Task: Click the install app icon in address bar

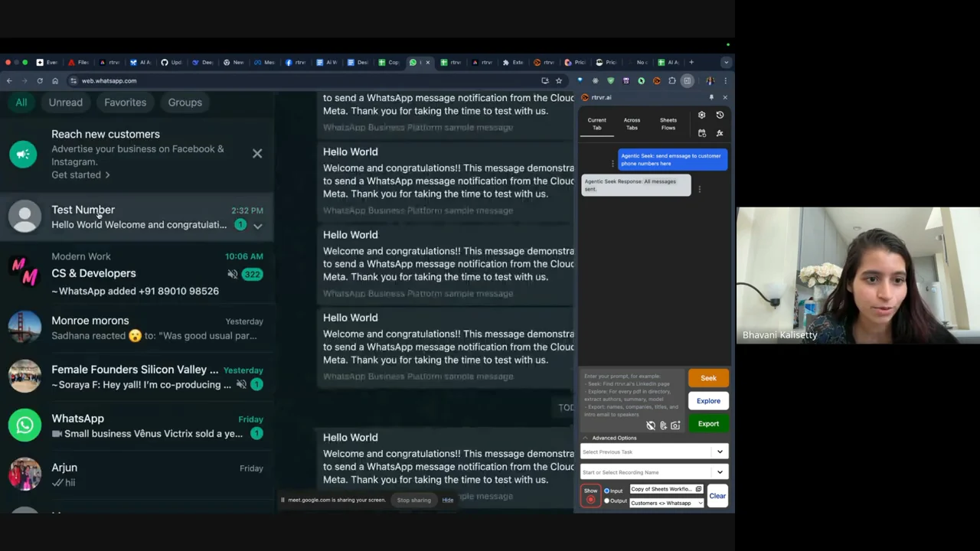Action: (x=545, y=80)
